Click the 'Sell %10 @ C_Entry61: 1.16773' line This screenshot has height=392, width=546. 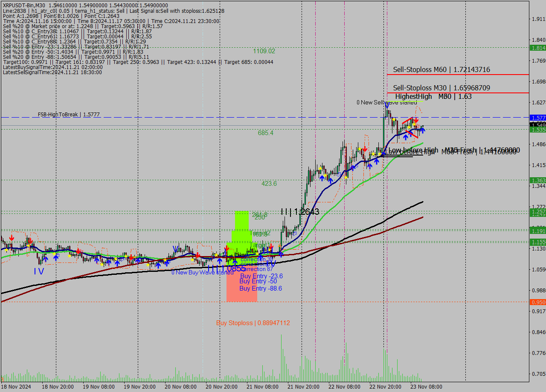[x=77, y=36]
